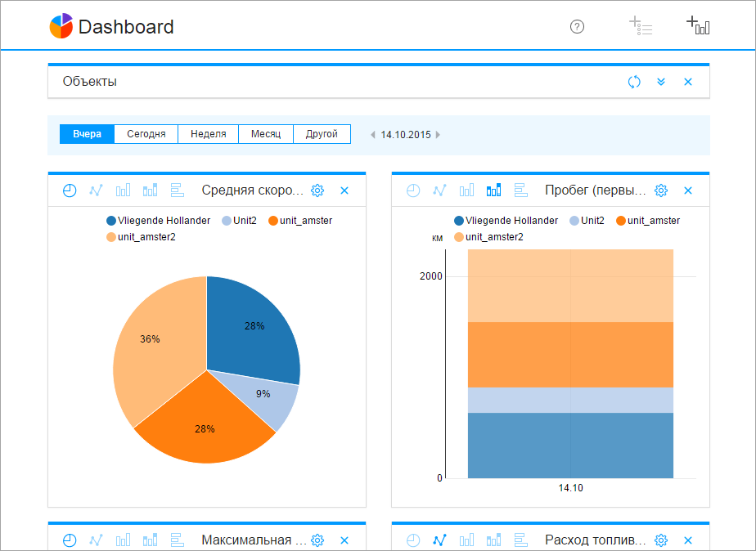This screenshot has height=551, width=756.
Task: Toggle unit_amster2 in pie chart legend
Action: point(142,237)
